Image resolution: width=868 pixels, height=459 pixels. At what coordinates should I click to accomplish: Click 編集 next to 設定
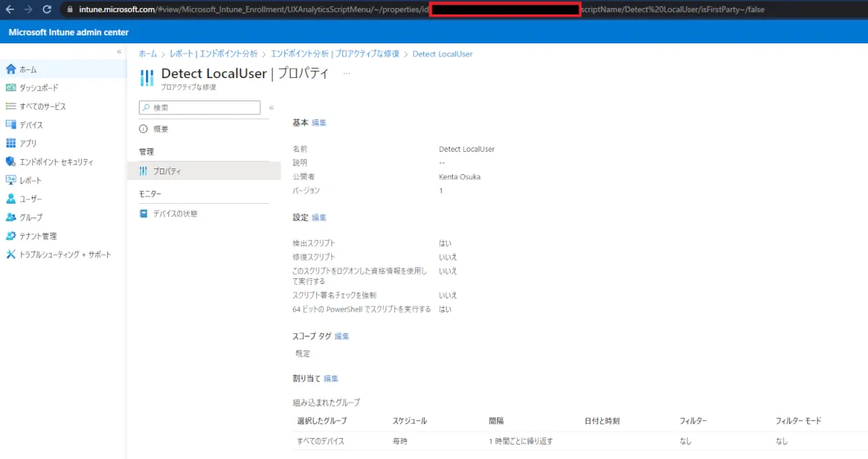tap(319, 218)
